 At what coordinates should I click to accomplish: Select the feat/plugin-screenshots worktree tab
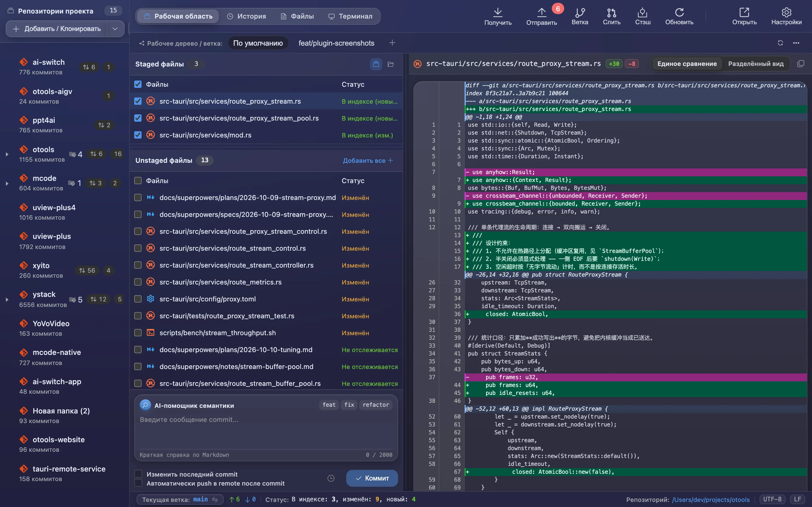pyautogui.click(x=336, y=43)
